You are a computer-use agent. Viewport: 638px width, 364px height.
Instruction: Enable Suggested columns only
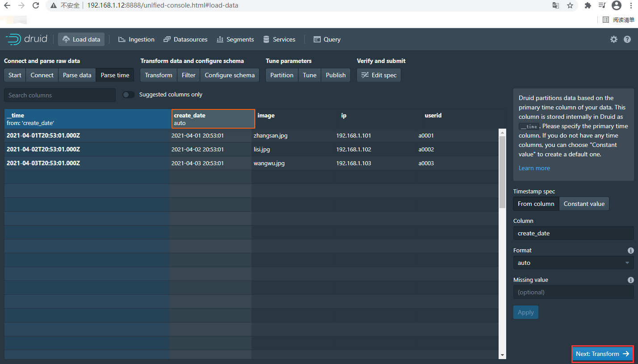(129, 95)
